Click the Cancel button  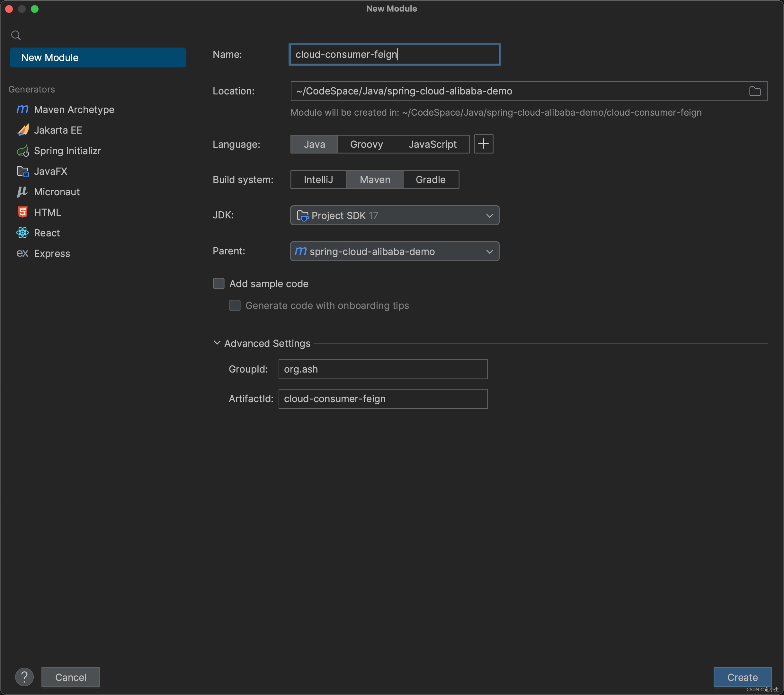71,677
